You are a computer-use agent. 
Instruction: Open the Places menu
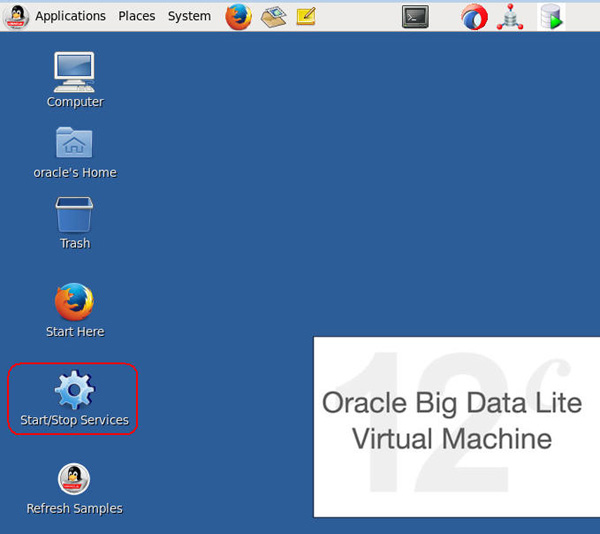pyautogui.click(x=137, y=16)
